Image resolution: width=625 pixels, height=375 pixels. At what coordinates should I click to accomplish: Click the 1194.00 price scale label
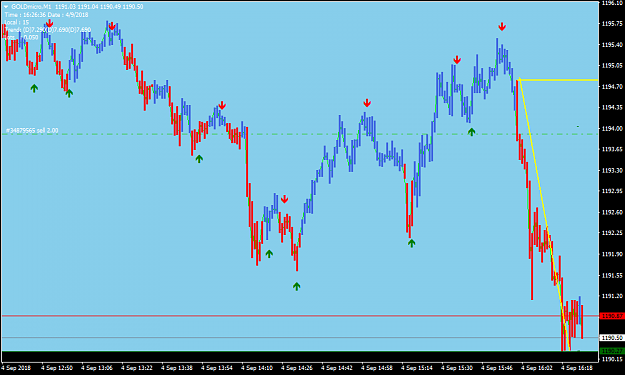(612, 128)
